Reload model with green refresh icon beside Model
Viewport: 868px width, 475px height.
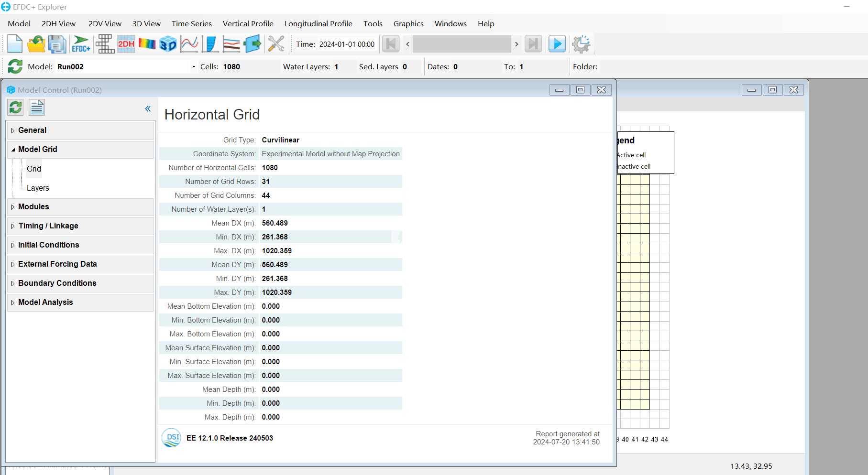(15, 66)
